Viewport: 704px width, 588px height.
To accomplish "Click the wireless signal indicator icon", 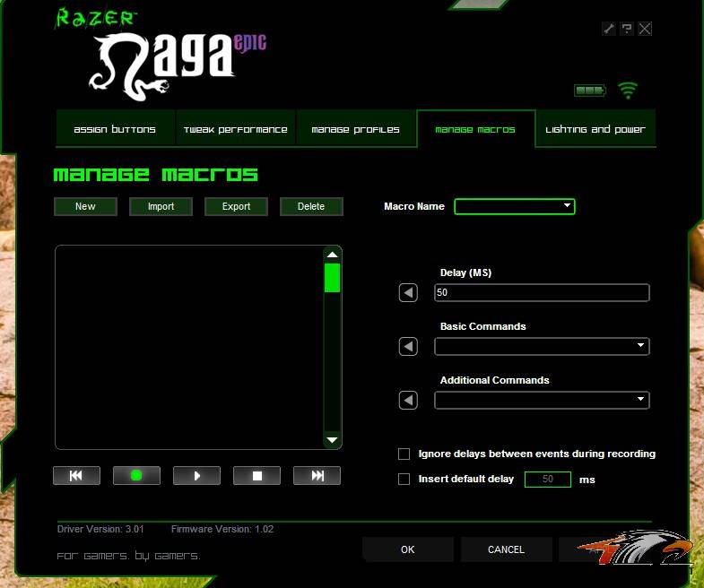I will 628,91.
